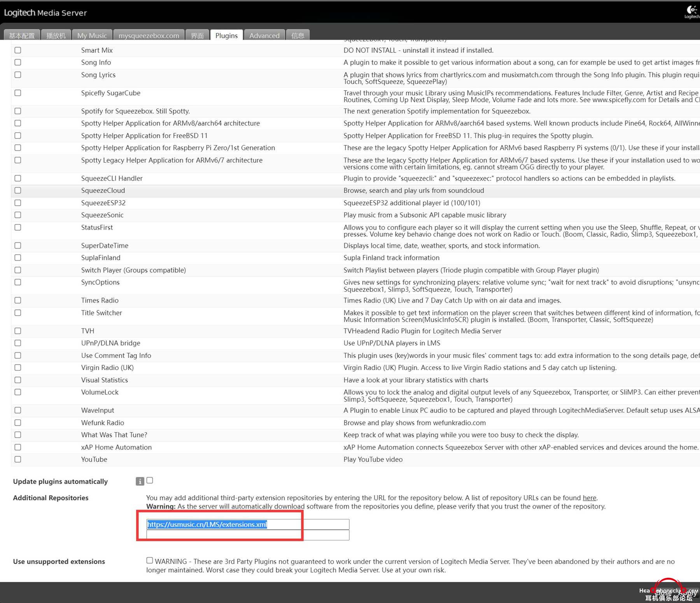Tick Spotty Helper Raspberry Pi Zero checkbox

(18, 148)
